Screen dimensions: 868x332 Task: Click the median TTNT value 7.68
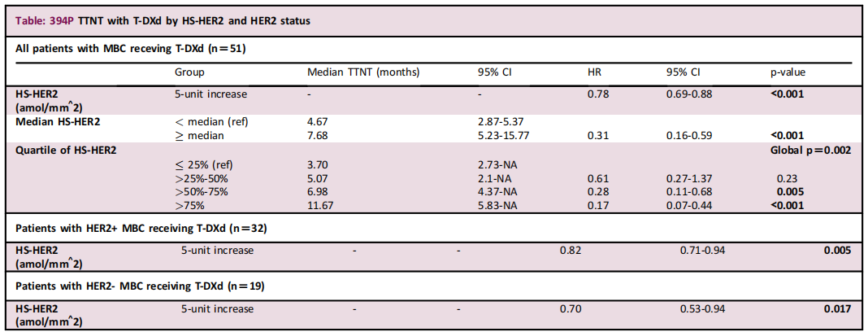[x=318, y=135]
